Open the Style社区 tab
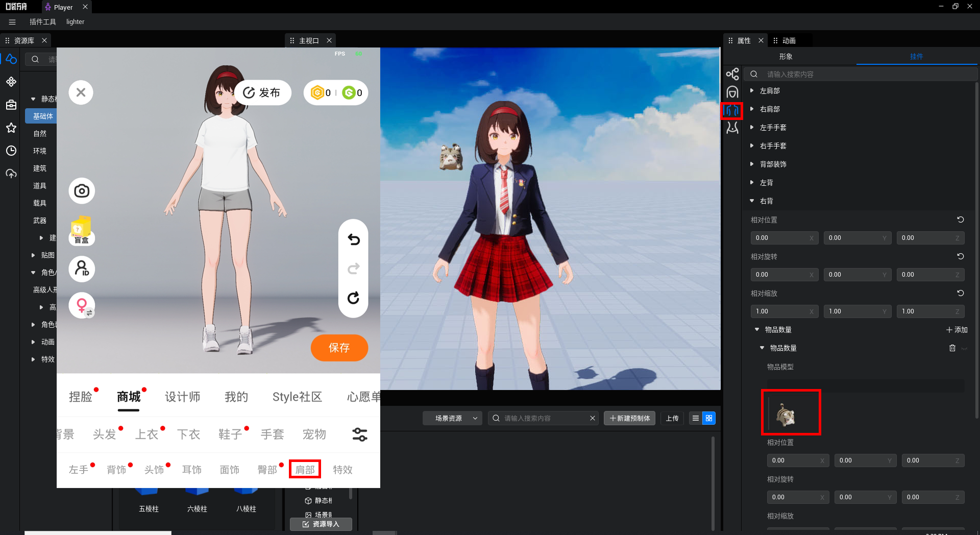Image resolution: width=980 pixels, height=535 pixels. [x=297, y=397]
